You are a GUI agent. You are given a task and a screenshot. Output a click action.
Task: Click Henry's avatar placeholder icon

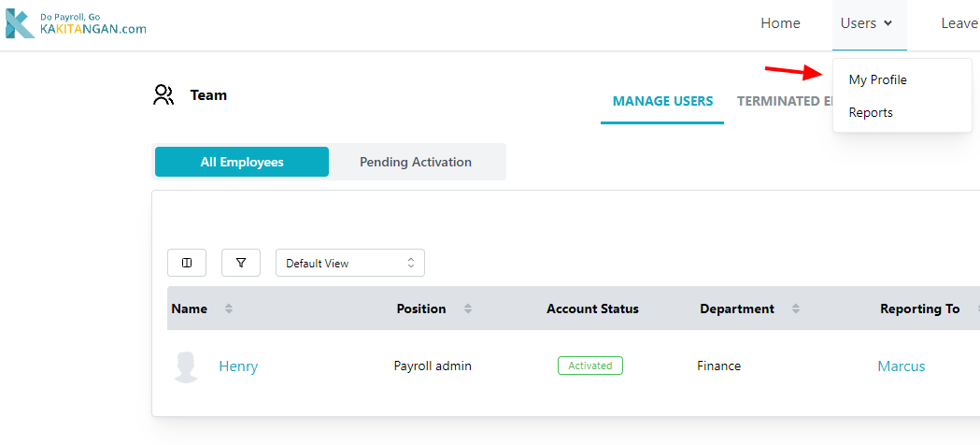186,366
